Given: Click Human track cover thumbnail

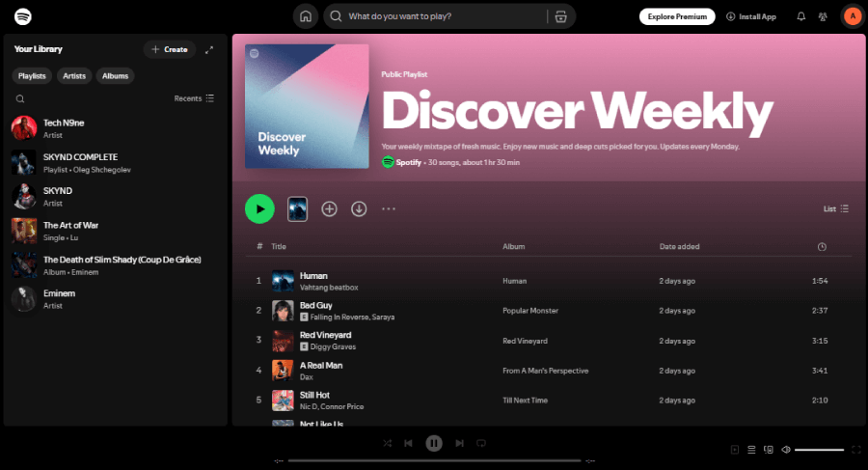Looking at the screenshot, I should 283,281.
